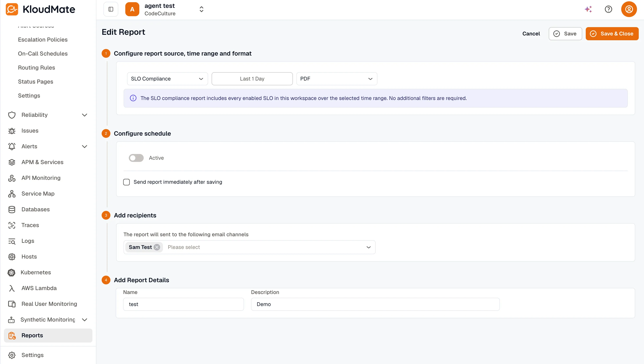The width and height of the screenshot is (644, 364).
Task: Click the AWS Lambda icon
Action: pyautogui.click(x=12, y=288)
